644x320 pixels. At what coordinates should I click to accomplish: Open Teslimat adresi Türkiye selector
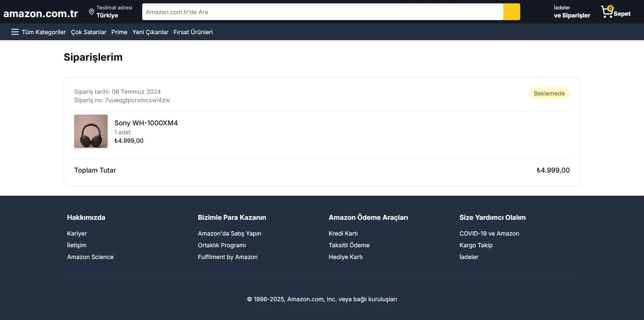coord(110,12)
